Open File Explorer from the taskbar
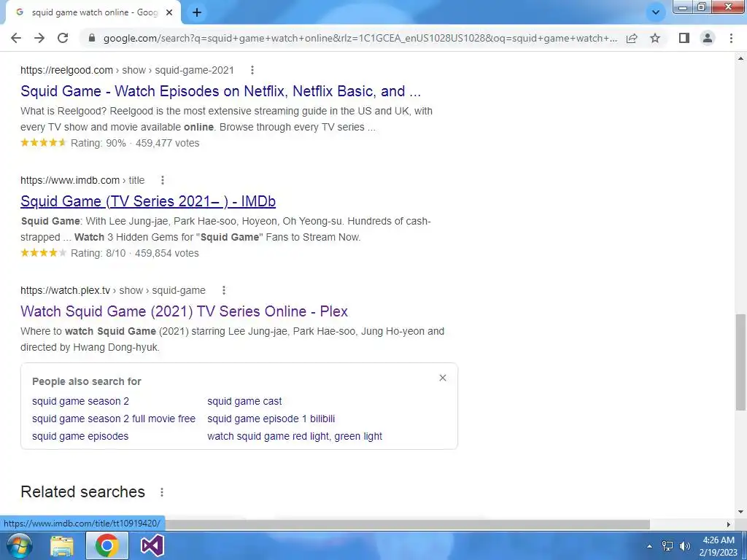Image resolution: width=747 pixels, height=560 pixels. pos(63,545)
